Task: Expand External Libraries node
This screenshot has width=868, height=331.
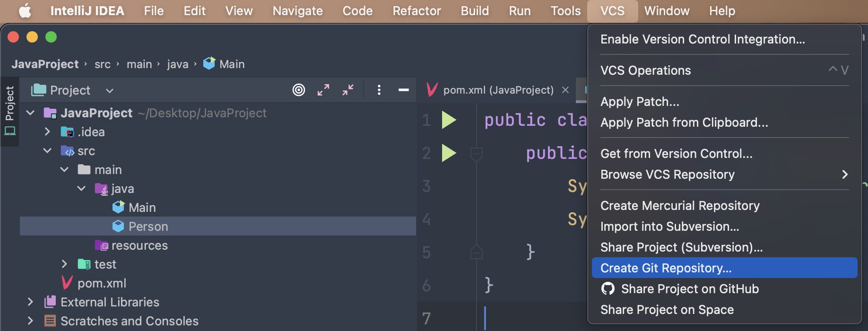Action: click(x=30, y=302)
